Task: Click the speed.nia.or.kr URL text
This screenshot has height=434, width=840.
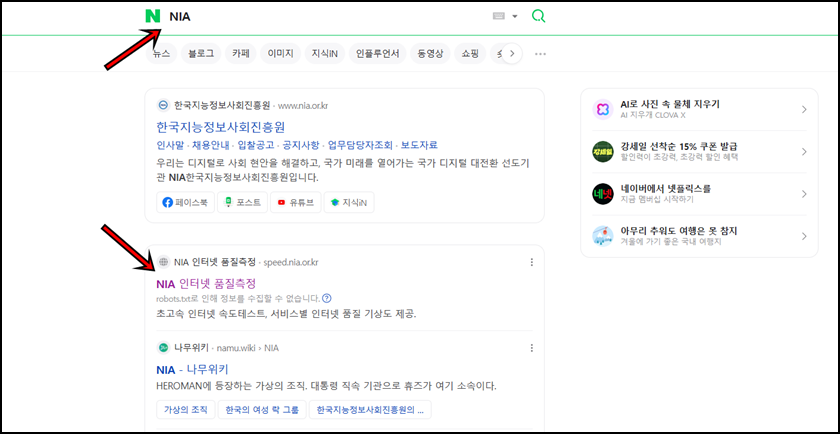Action: coord(291,262)
